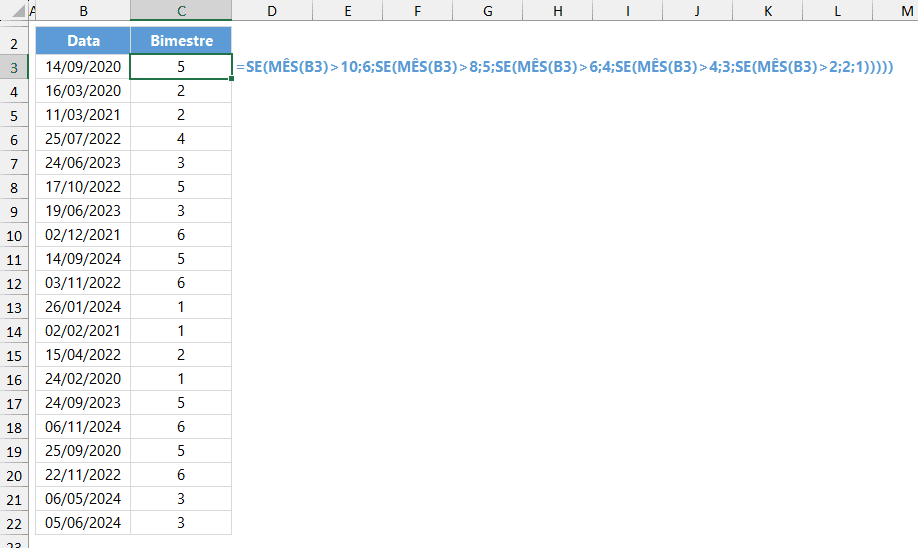918x548 pixels.
Task: Select column D header
Action: click(x=272, y=11)
